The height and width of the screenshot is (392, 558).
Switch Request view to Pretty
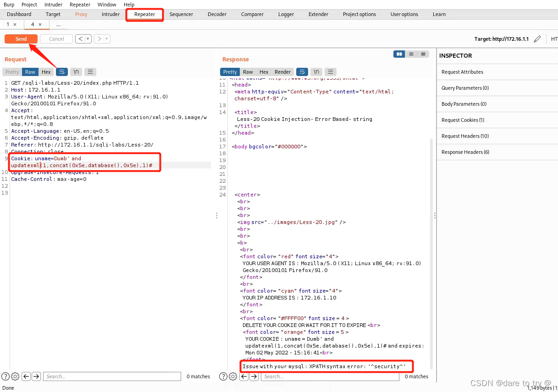(12, 72)
